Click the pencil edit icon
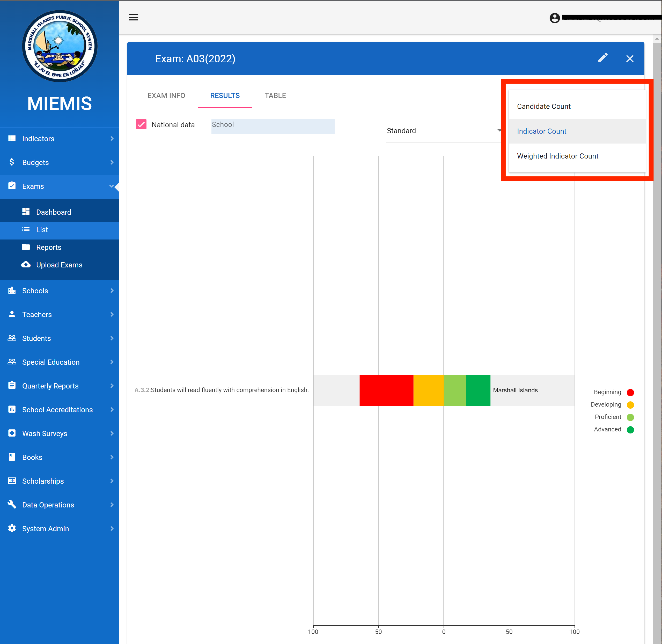Image resolution: width=662 pixels, height=644 pixels. (602, 58)
